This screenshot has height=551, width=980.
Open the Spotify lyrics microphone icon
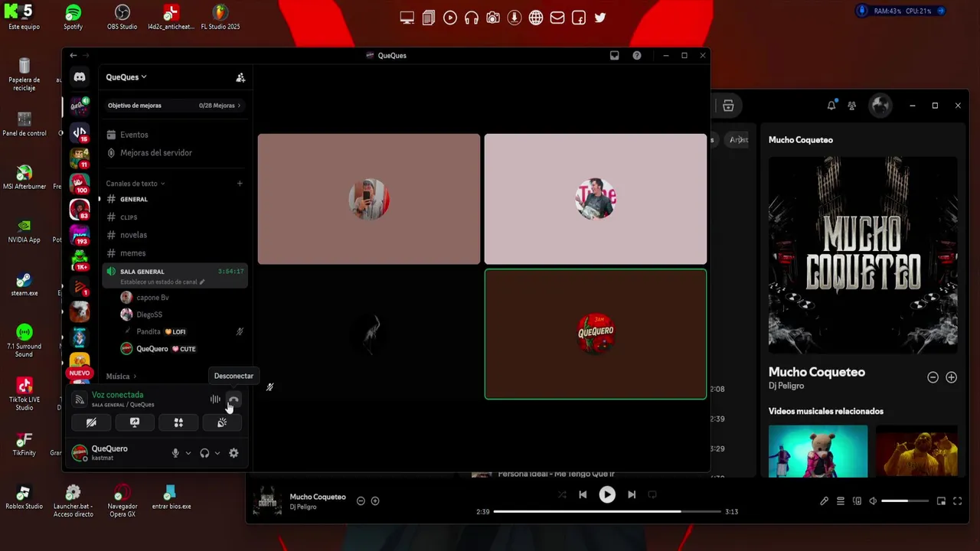(824, 501)
